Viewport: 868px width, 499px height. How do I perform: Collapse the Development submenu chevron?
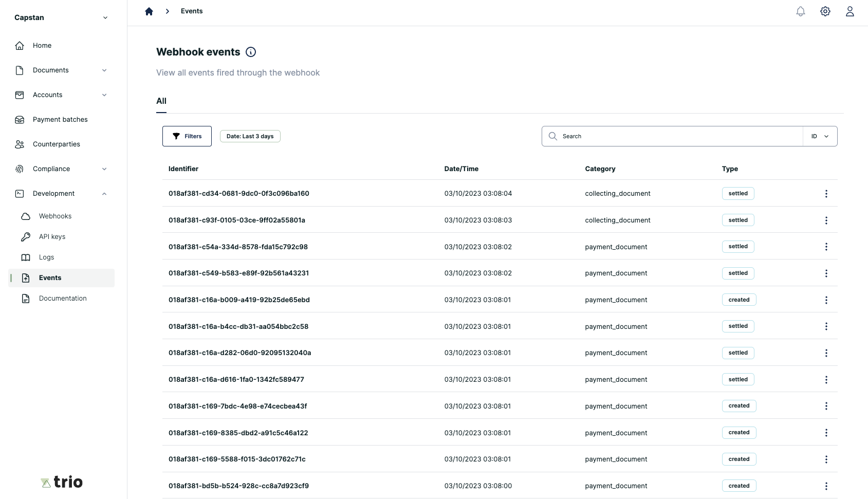tap(104, 194)
